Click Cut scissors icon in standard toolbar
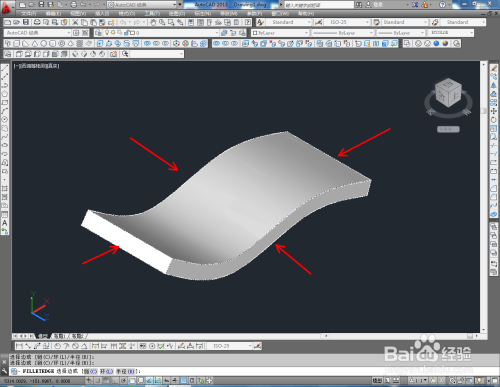The image size is (500, 387). (x=75, y=22)
